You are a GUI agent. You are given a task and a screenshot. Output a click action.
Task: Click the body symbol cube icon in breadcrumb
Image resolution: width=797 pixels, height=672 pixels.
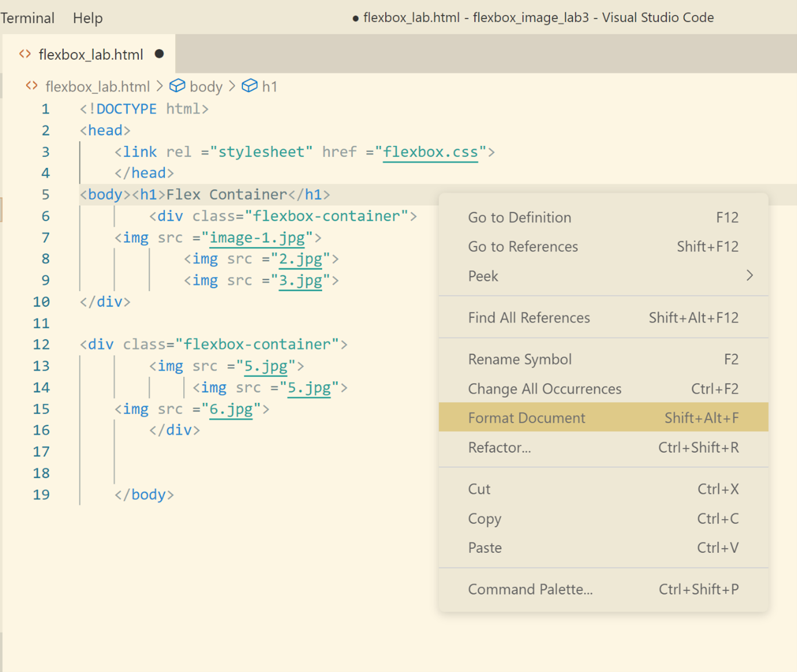pos(177,86)
